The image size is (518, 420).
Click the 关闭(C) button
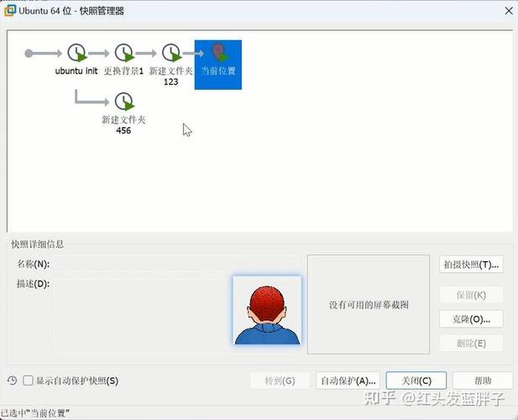click(416, 381)
